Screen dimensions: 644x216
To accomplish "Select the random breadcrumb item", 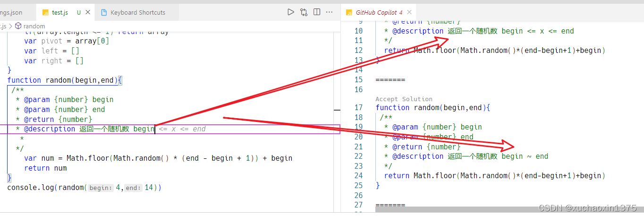I will pyautogui.click(x=34, y=26).
